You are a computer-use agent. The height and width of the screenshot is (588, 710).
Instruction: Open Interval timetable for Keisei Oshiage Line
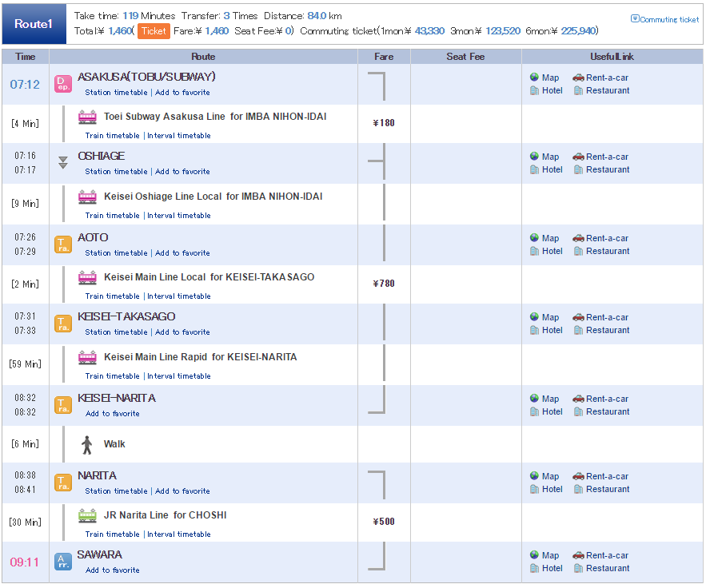tap(179, 216)
